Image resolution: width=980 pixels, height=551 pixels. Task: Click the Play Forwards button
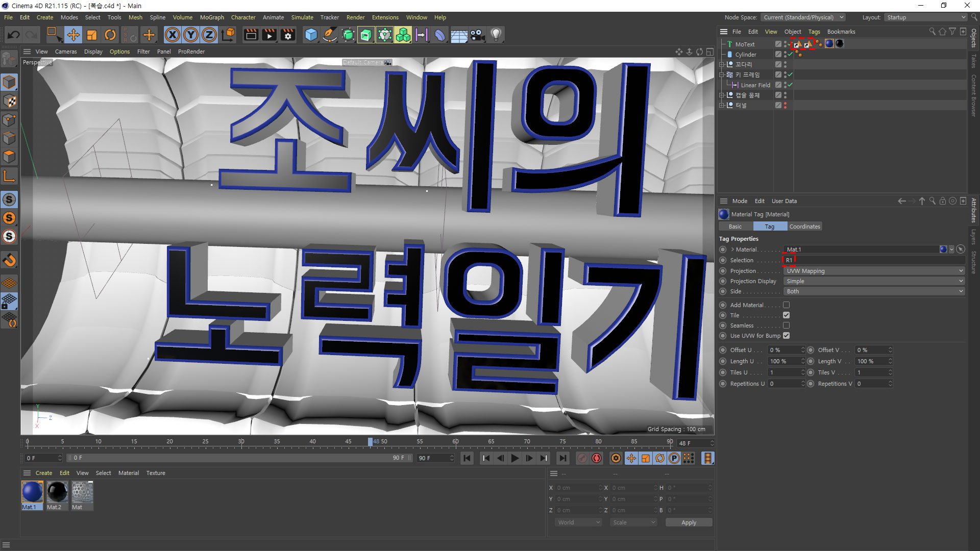click(514, 458)
